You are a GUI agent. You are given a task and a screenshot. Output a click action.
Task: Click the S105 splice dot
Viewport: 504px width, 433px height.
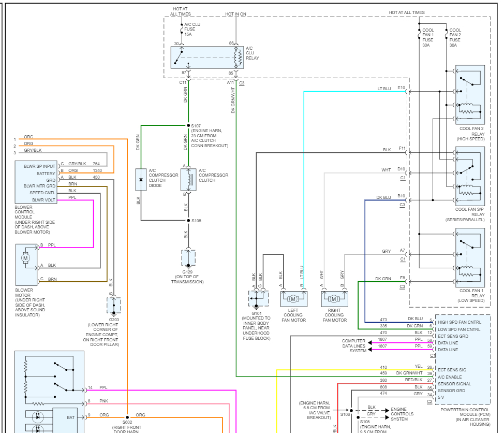(x=358, y=417)
